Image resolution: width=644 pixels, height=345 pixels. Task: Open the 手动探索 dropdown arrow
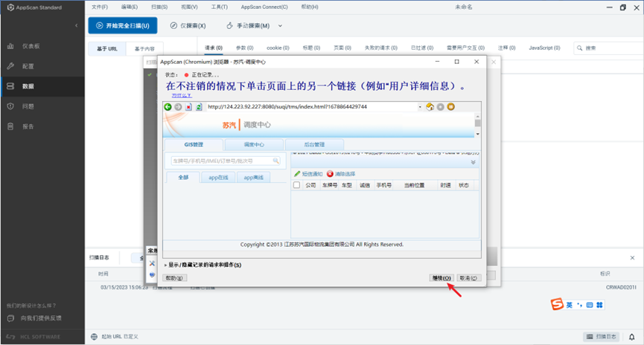[x=280, y=26]
